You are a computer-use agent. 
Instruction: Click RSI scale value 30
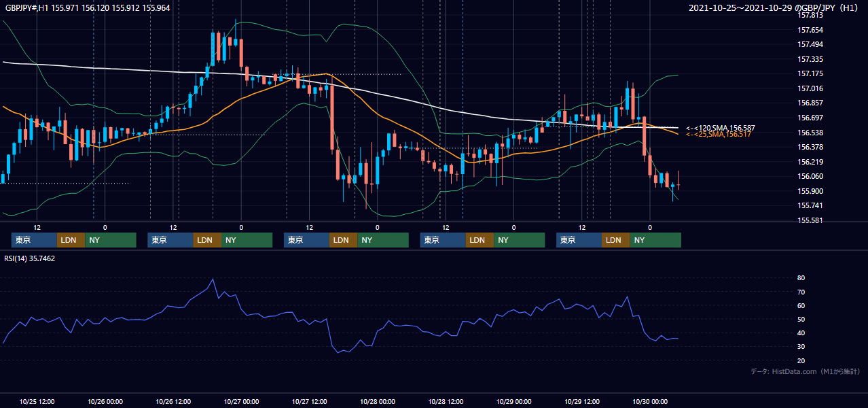pos(801,346)
